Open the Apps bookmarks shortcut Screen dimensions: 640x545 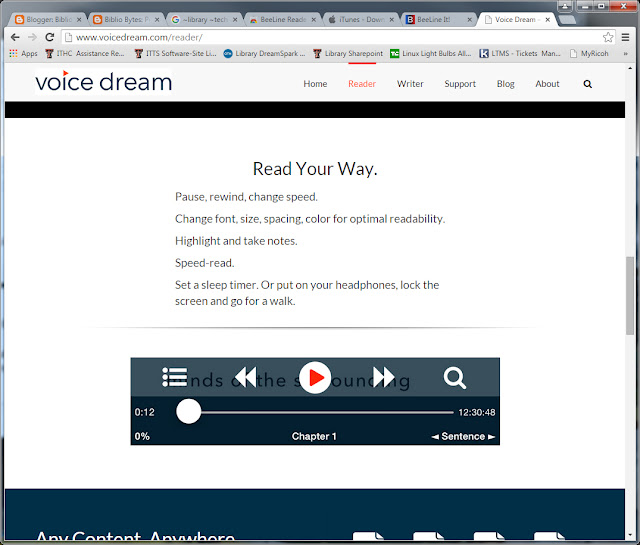pyautogui.click(x=23, y=53)
